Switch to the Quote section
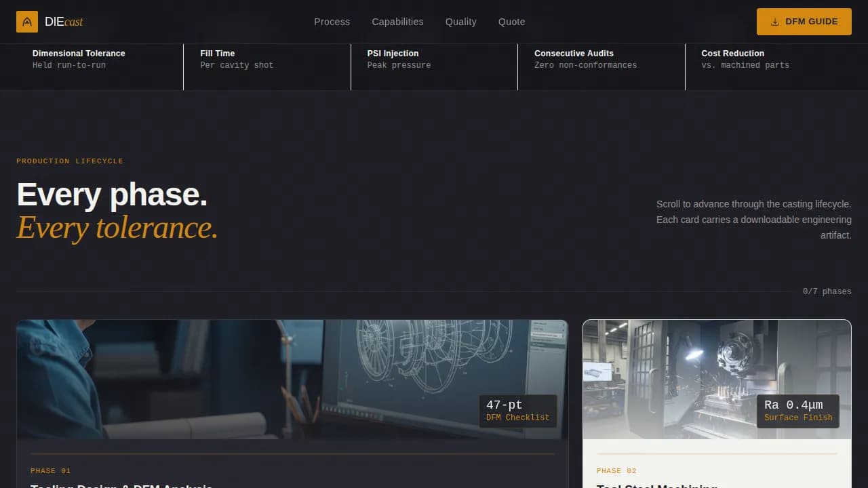868x488 pixels. tap(511, 22)
